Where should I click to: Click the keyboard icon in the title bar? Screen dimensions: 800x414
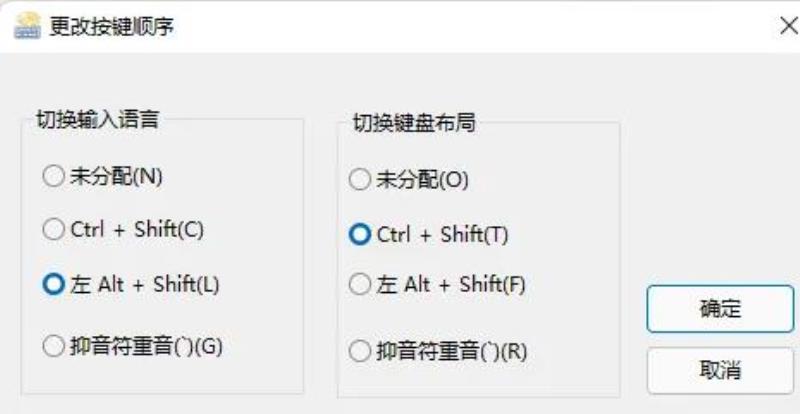click(x=27, y=26)
